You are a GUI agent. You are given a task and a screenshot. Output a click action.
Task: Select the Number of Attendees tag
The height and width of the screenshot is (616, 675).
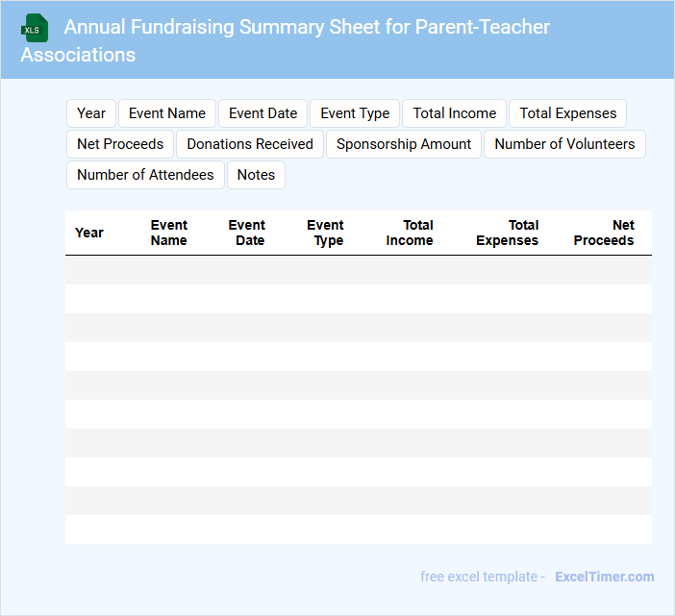(145, 175)
